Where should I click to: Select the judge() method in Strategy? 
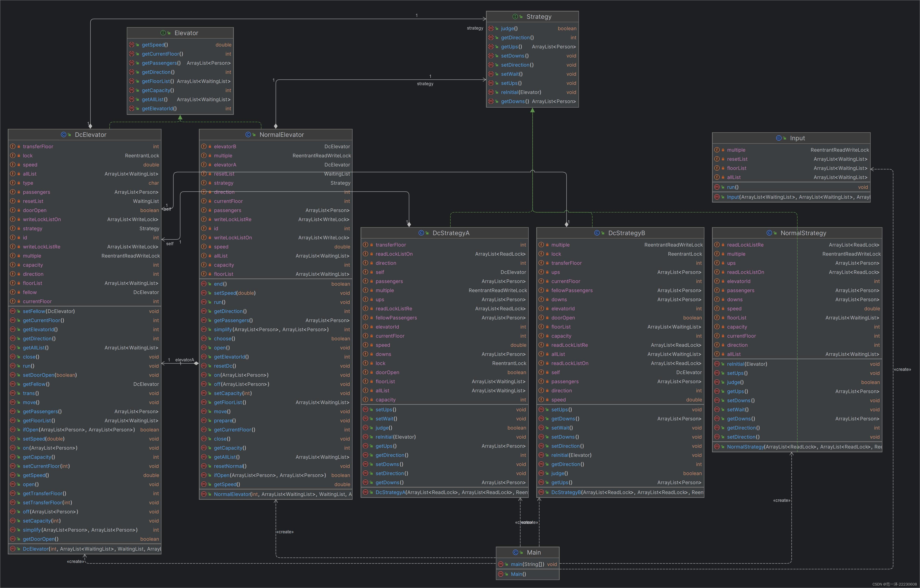[x=509, y=29]
